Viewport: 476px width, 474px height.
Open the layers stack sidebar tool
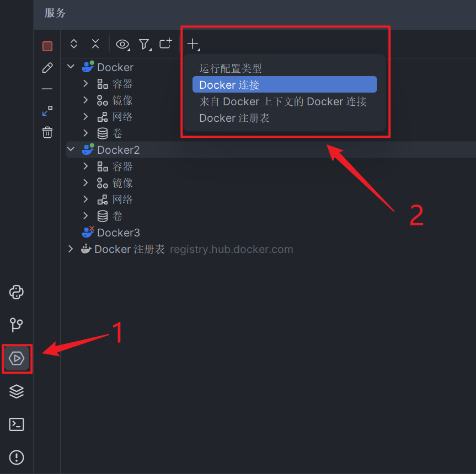17,391
